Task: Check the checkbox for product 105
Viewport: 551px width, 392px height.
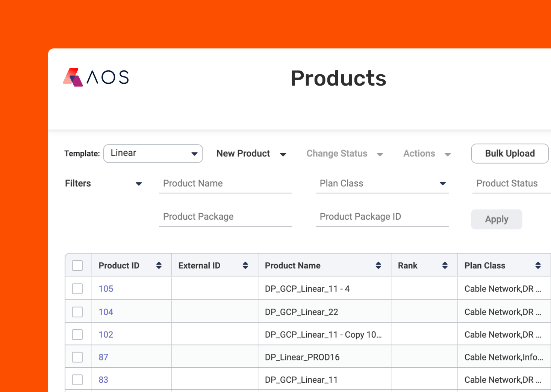Action: coord(77,288)
